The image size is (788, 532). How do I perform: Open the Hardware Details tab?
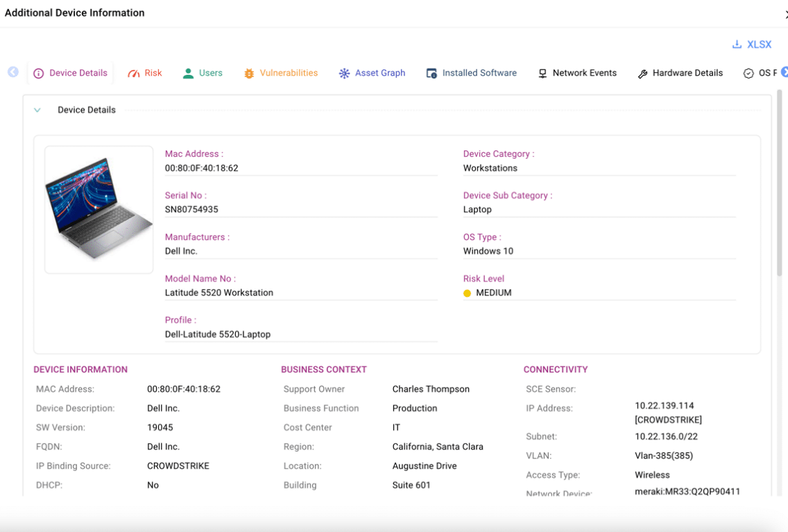[x=687, y=73]
